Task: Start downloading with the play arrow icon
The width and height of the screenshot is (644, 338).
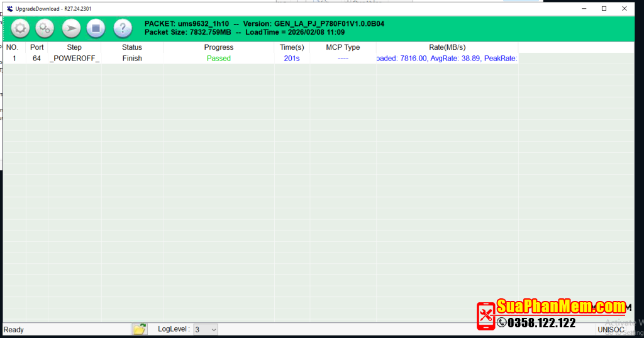Action: [x=71, y=28]
